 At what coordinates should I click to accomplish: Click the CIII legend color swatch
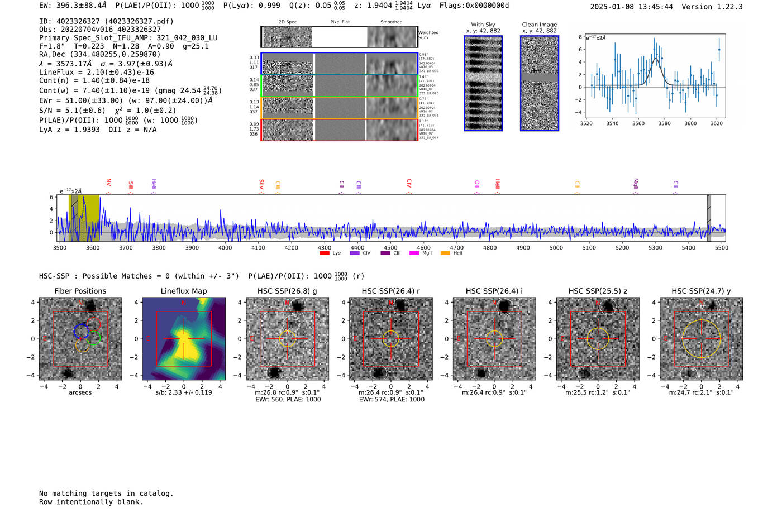pyautogui.click(x=385, y=253)
